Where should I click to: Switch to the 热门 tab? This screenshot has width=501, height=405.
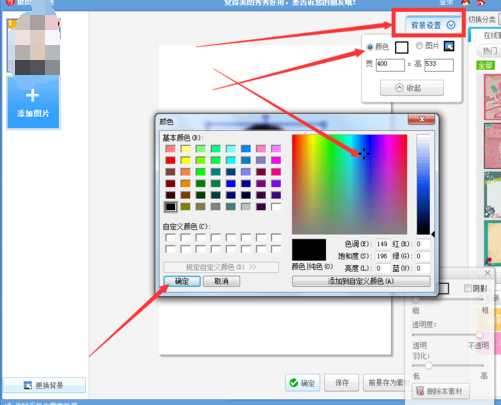click(490, 51)
